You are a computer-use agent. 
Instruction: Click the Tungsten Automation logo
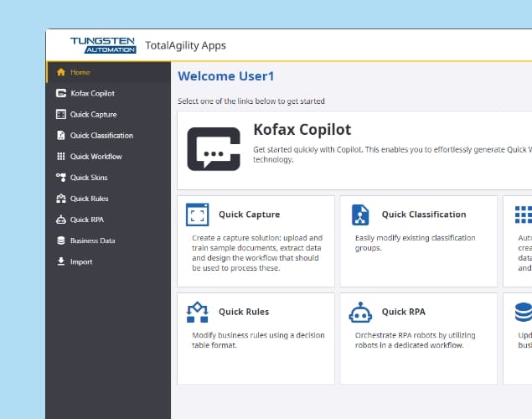click(103, 45)
